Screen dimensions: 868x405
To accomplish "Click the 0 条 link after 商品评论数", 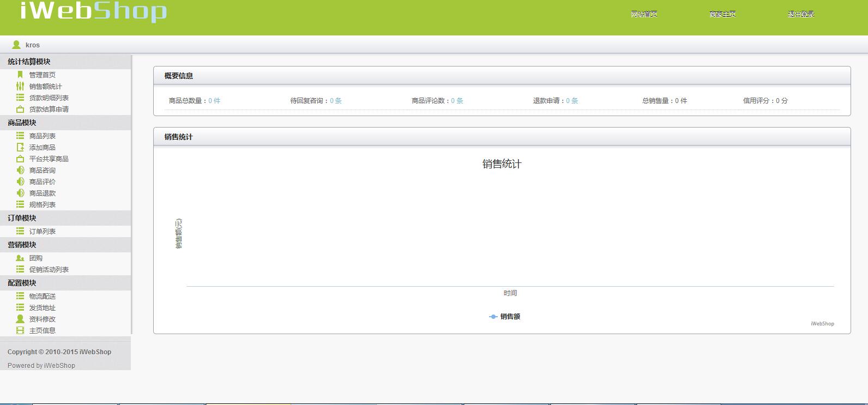I will click(457, 101).
